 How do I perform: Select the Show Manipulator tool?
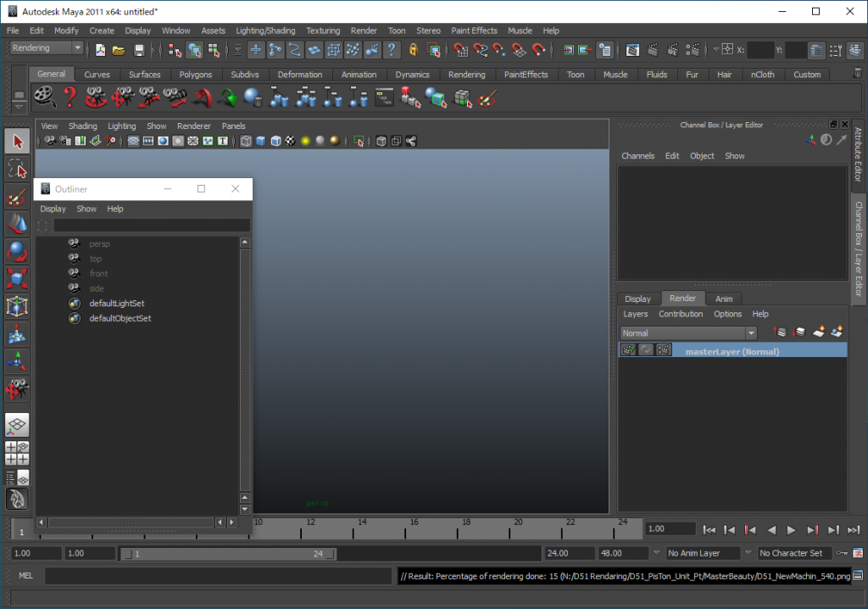click(17, 362)
